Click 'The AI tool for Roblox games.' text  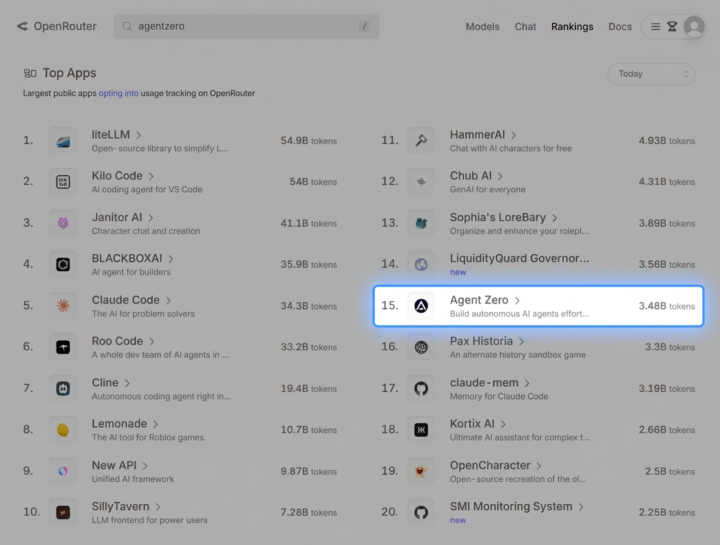149,438
